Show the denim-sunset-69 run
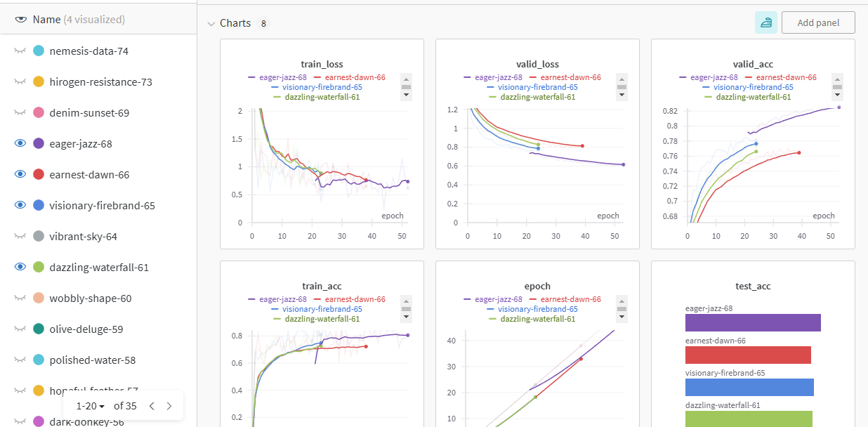The height and width of the screenshot is (427, 868). [20, 113]
